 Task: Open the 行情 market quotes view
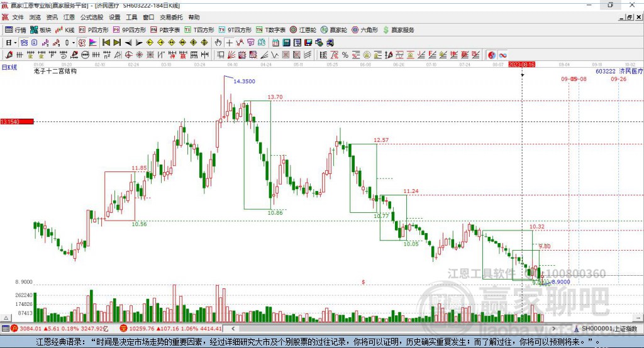(15, 30)
